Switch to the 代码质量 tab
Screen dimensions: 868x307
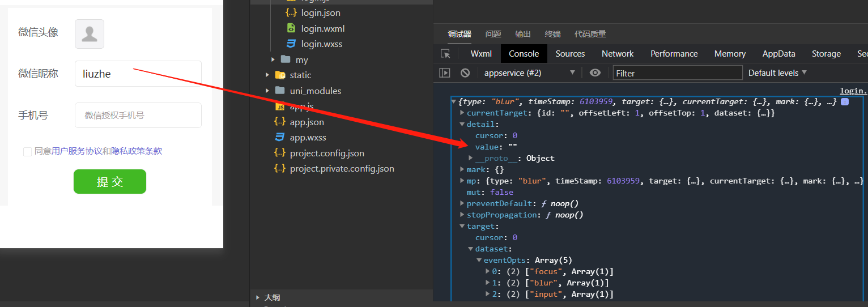click(x=590, y=34)
